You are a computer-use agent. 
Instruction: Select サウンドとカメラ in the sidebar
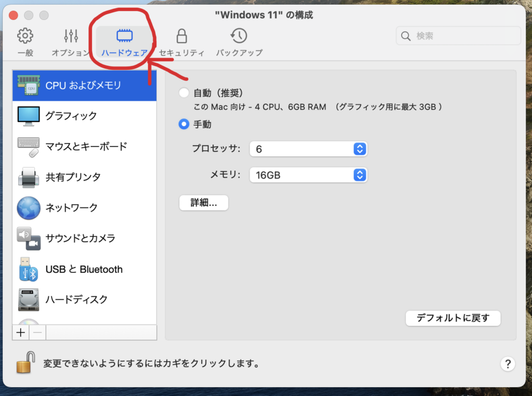point(85,239)
